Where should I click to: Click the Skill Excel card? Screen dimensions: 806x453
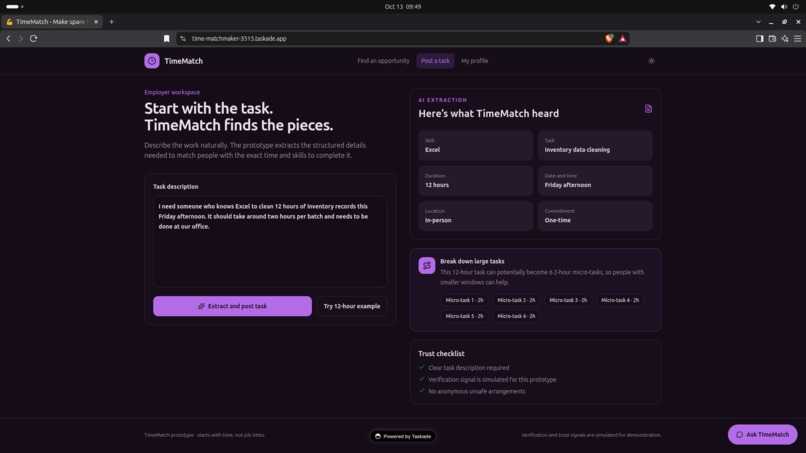pos(475,146)
